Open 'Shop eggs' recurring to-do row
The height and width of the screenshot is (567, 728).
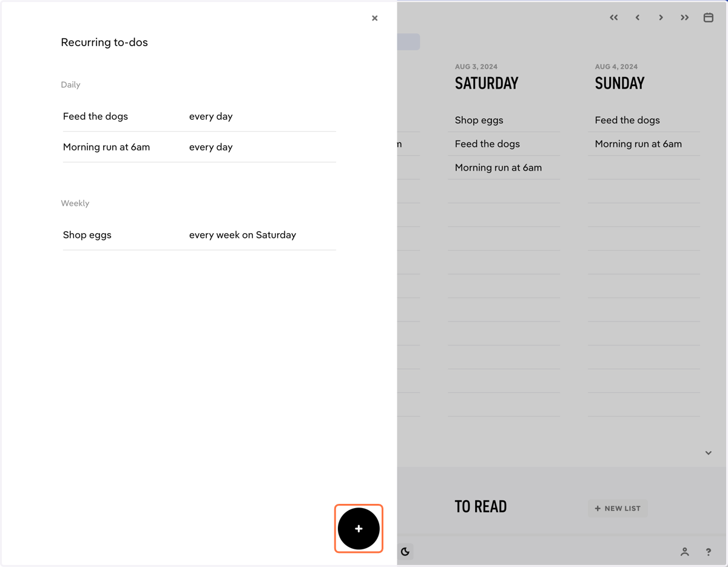(x=199, y=235)
